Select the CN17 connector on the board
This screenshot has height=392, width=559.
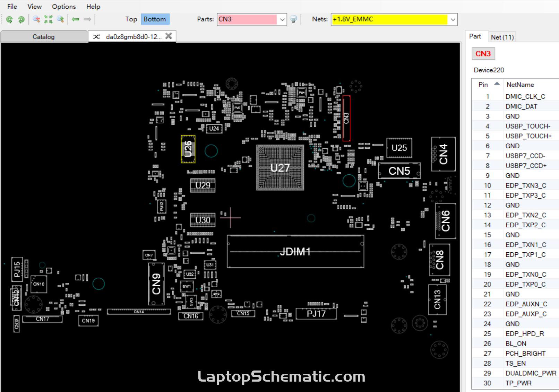pyautogui.click(x=42, y=319)
